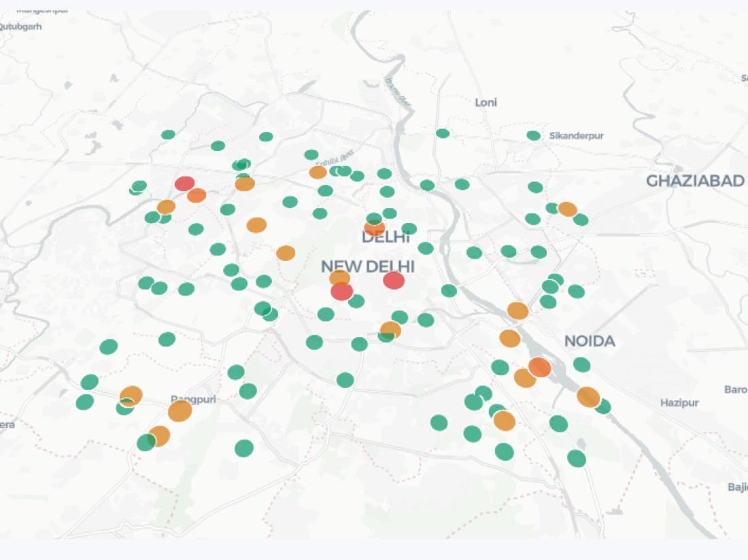Click the red marker in the northwest marker cluster
The width and height of the screenshot is (748, 560).
tap(184, 183)
